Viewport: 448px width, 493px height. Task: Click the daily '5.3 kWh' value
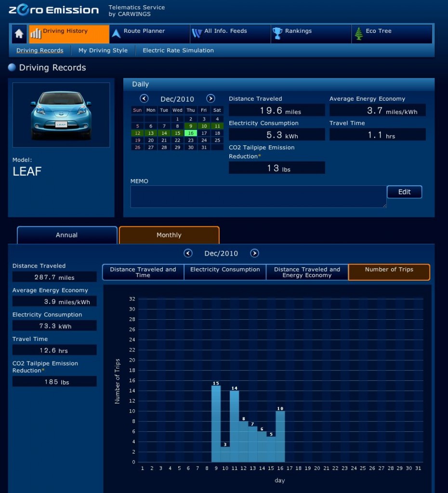click(277, 135)
